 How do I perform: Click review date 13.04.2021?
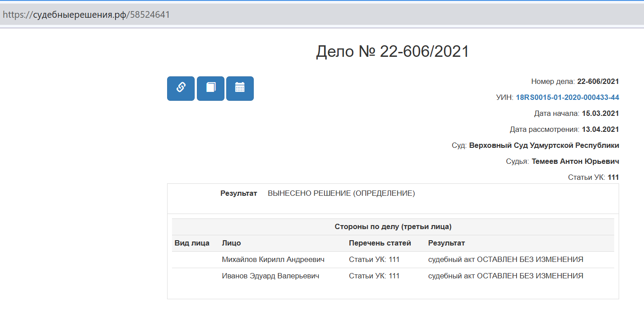pos(600,130)
